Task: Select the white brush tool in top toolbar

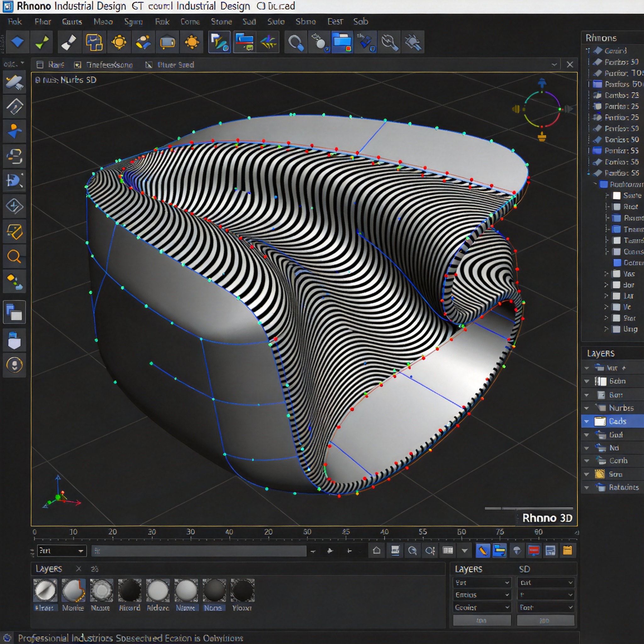Action: point(69,42)
